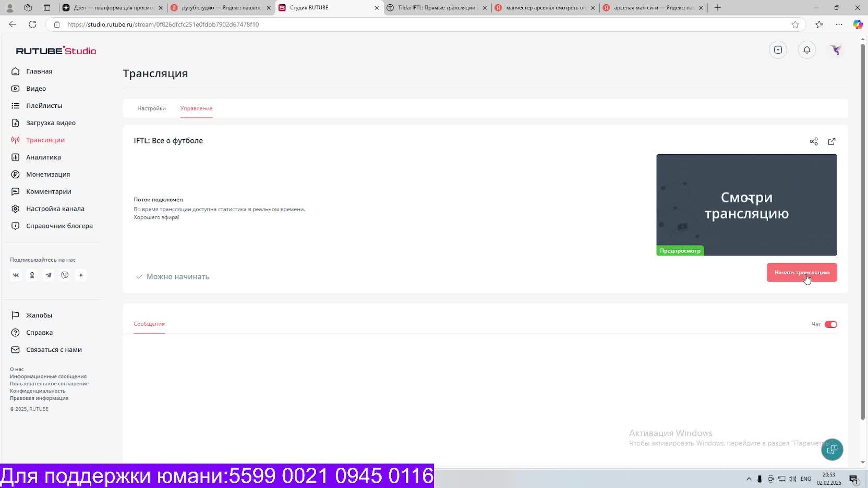The width and height of the screenshot is (868, 488).
Task: Open Информационные сообщения footer link
Action: click(48, 376)
